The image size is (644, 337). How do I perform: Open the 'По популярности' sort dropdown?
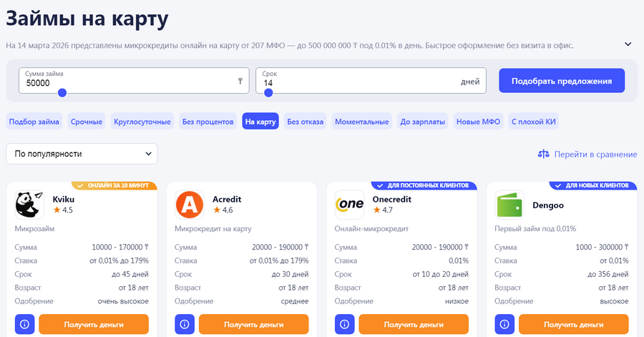82,154
